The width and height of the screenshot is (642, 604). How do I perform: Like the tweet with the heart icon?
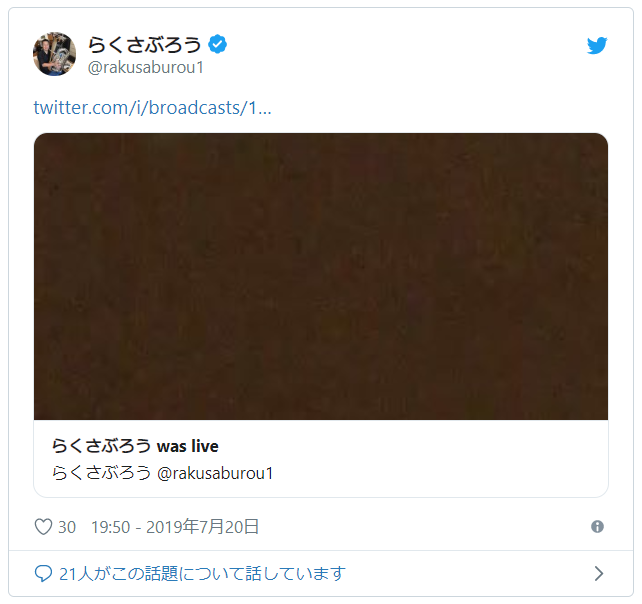43,527
